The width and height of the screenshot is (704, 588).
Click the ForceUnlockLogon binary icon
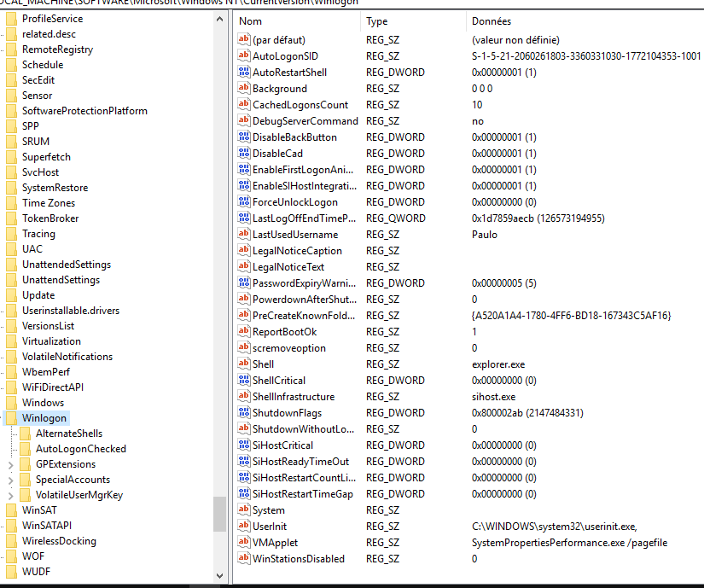244,201
